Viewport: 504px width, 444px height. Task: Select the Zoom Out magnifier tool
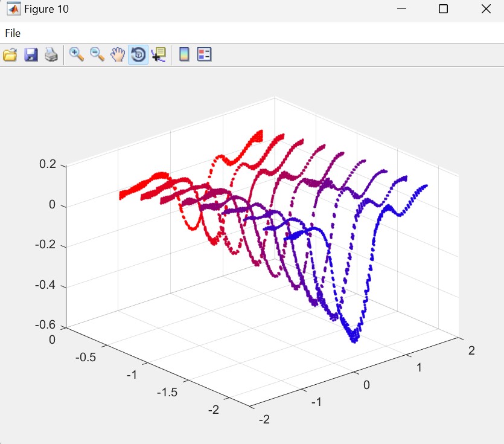97,55
